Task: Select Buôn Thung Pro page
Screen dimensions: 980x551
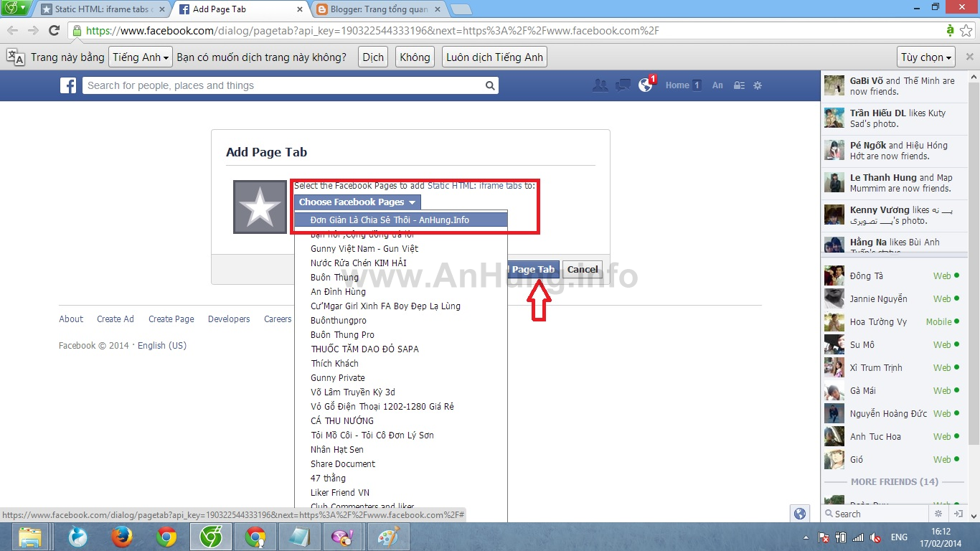Action: [x=401, y=334]
